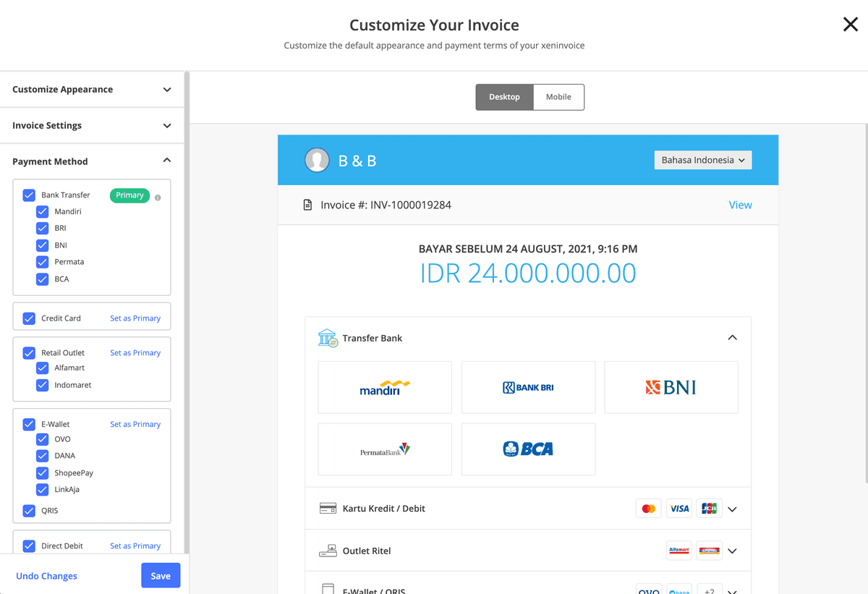Click the Indomaret logo
The width and height of the screenshot is (868, 594).
(x=710, y=551)
